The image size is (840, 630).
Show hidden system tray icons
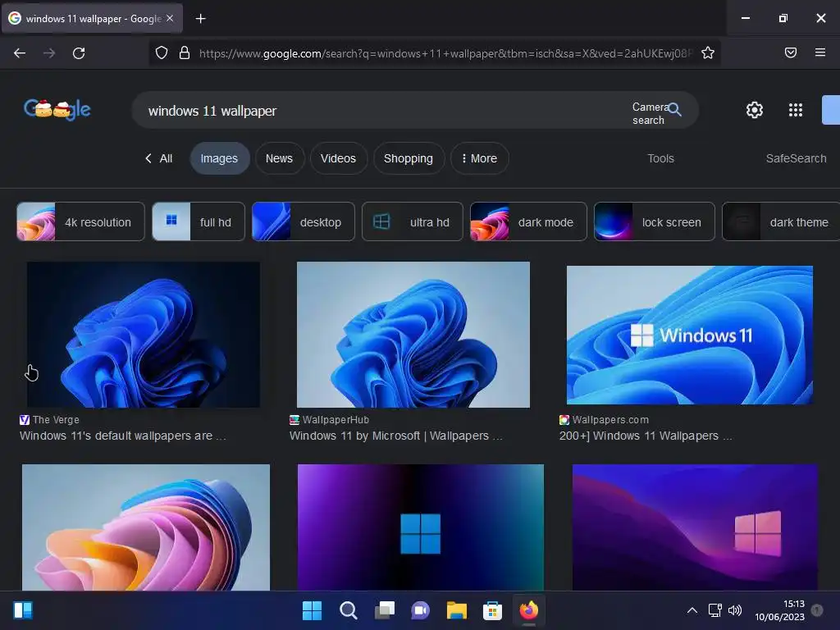[x=692, y=610]
